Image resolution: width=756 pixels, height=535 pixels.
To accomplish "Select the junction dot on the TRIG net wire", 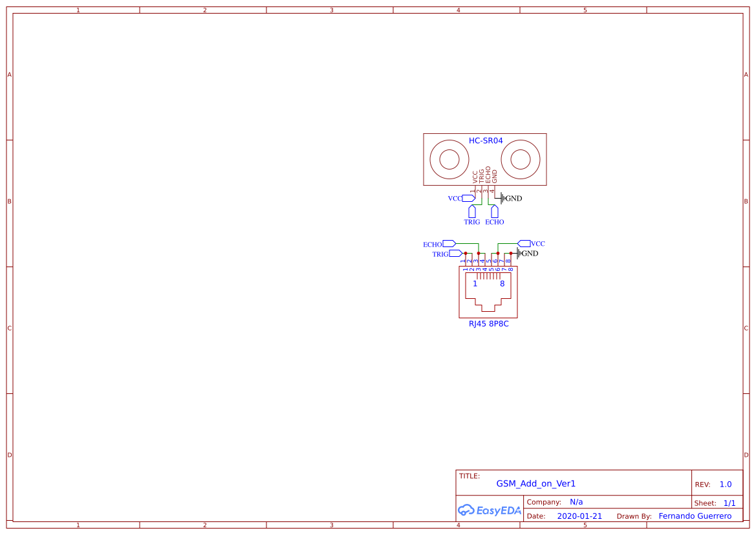I will click(466, 253).
